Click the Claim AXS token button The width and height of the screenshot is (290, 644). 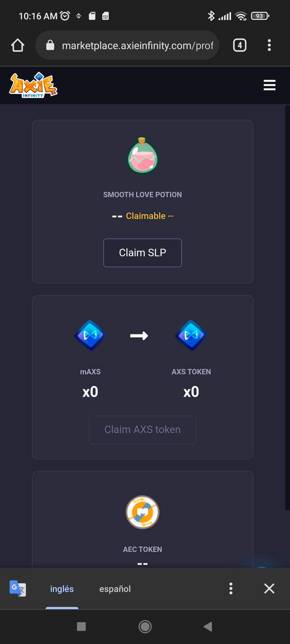pyautogui.click(x=143, y=430)
